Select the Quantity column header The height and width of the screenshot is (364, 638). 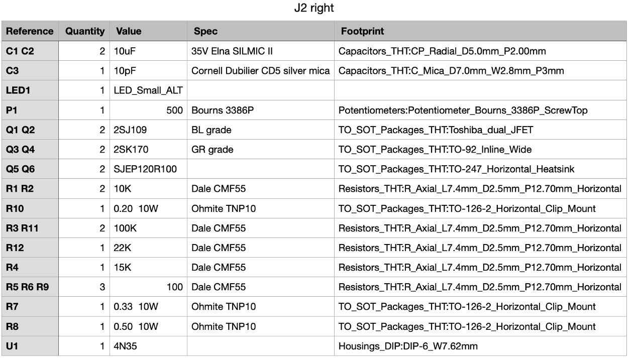click(x=84, y=31)
